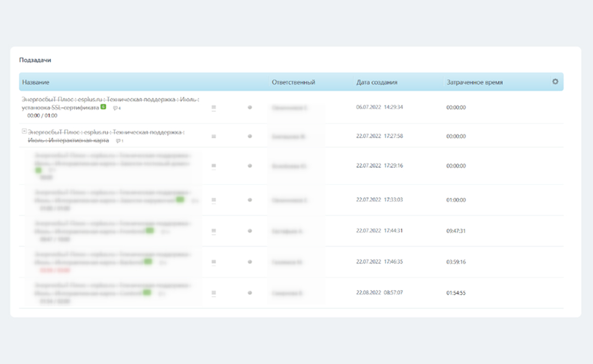The height and width of the screenshot is (364, 593).
Task: Open menu icon in row created 17:33:03
Action: [x=214, y=200]
